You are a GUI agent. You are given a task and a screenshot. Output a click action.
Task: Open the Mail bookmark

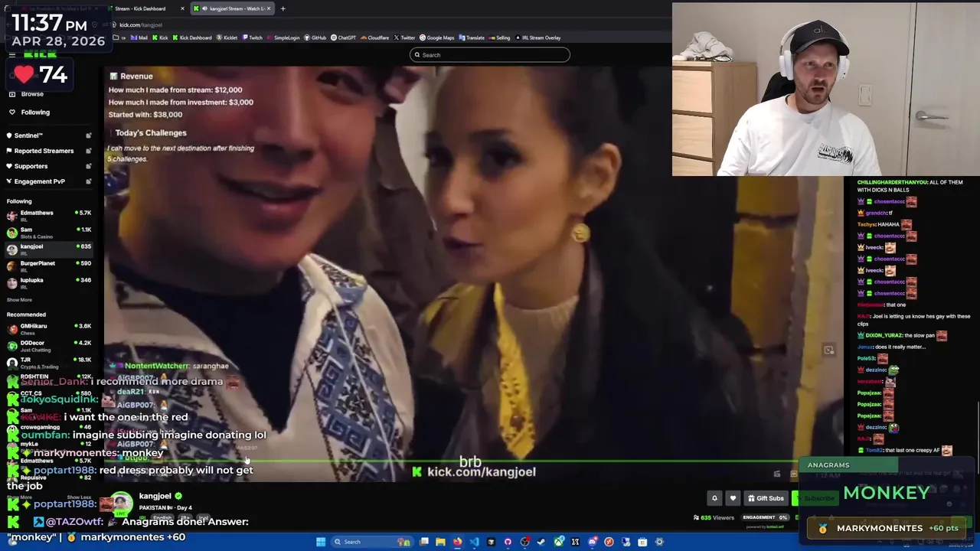coord(139,37)
